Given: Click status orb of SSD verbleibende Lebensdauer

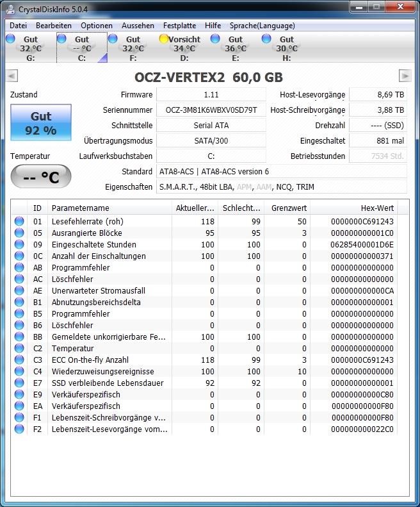Looking at the screenshot, I should pos(19,383).
